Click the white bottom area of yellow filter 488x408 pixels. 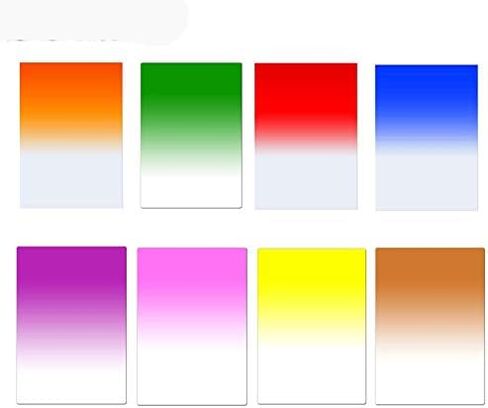coord(312,377)
